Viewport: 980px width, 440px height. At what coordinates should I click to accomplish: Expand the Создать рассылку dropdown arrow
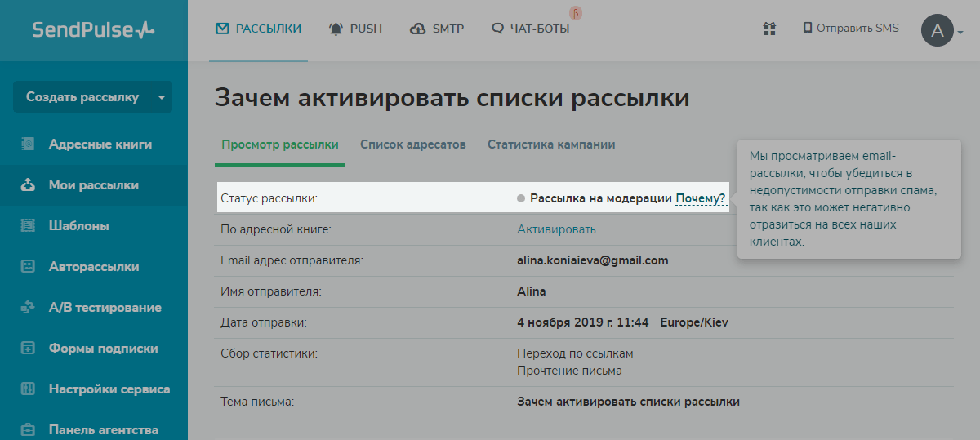[161, 98]
